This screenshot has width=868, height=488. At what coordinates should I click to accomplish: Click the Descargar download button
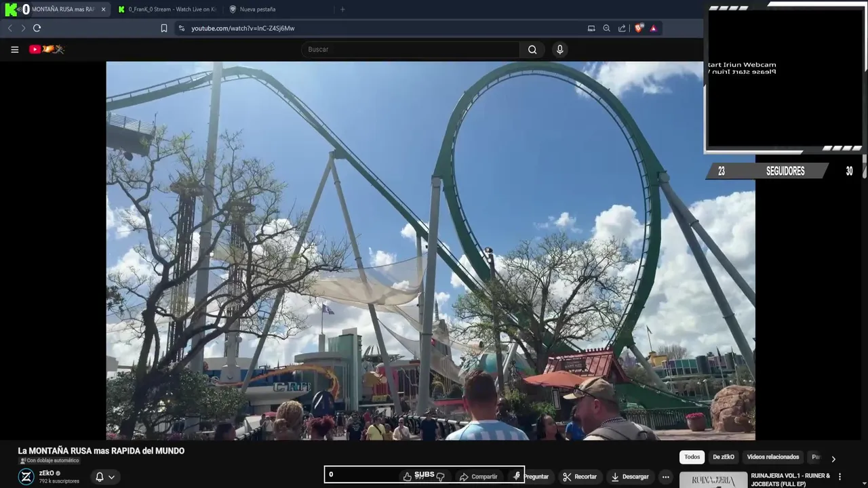click(x=629, y=476)
